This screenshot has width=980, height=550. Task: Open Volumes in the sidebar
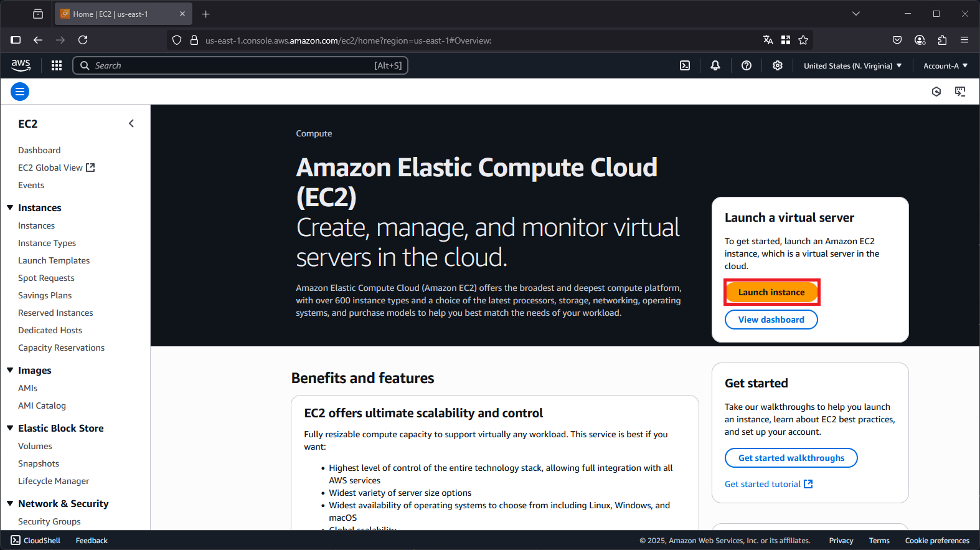[35, 446]
